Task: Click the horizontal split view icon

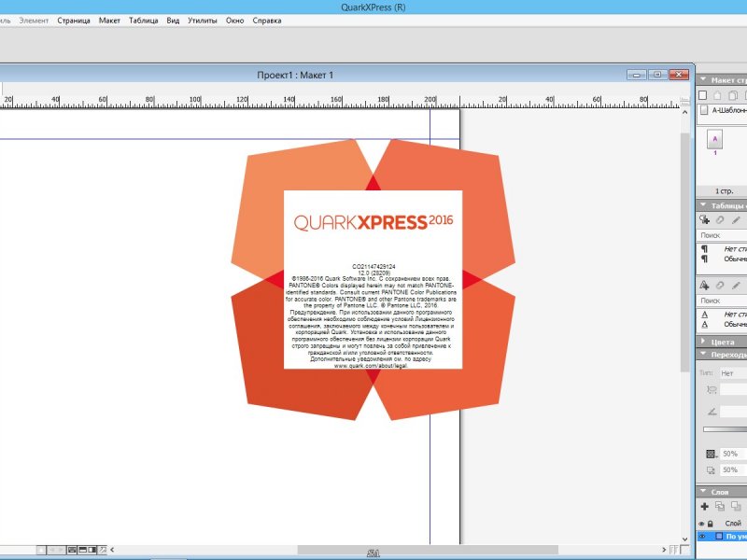Action: [x=82, y=550]
